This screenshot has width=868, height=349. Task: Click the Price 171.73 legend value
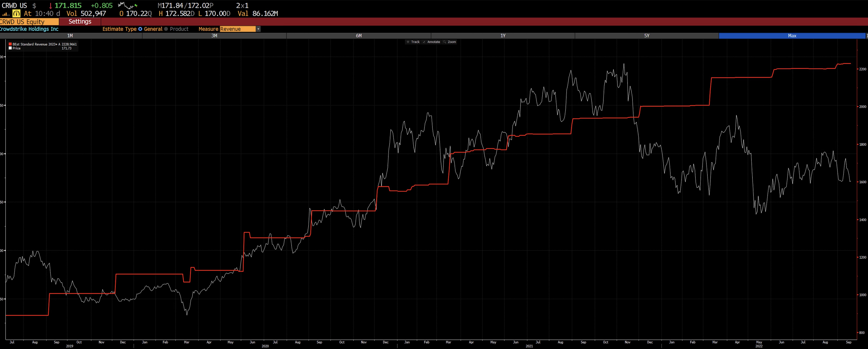pos(66,48)
